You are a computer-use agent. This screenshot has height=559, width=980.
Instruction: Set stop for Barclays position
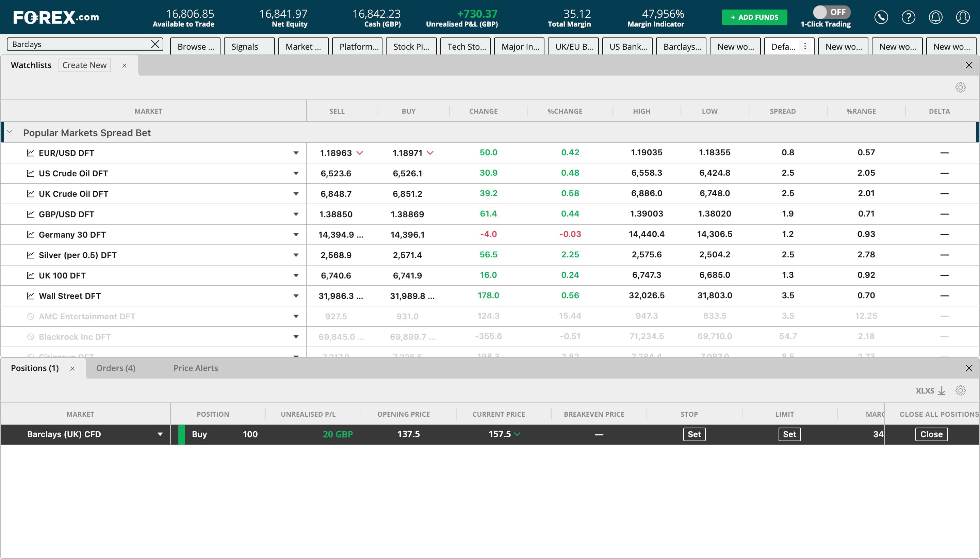coord(694,434)
